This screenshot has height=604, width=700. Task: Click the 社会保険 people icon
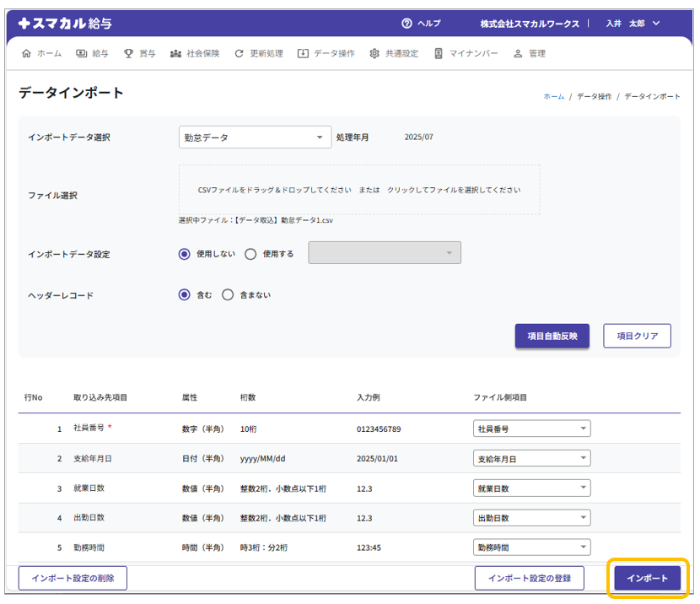click(175, 53)
